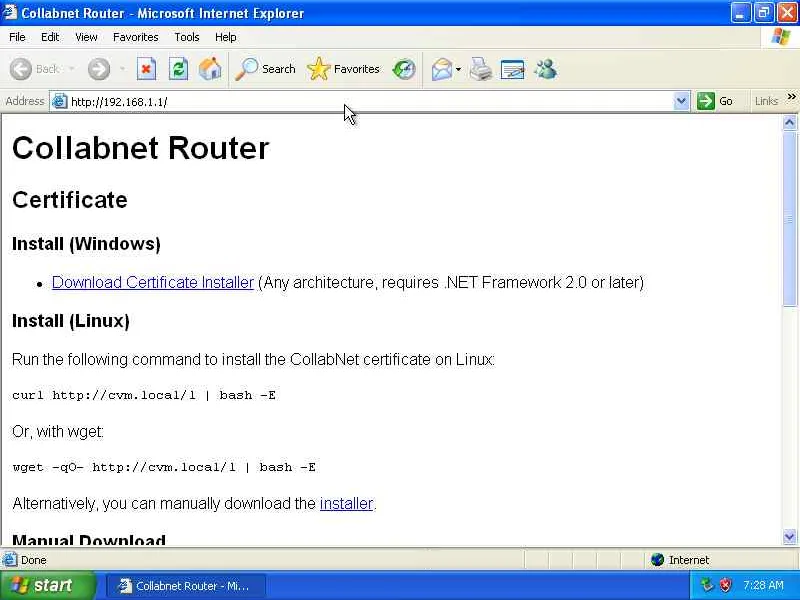Image resolution: width=800 pixels, height=600 pixels.
Task: Follow the Download Certificate Installer link
Action: point(153,282)
